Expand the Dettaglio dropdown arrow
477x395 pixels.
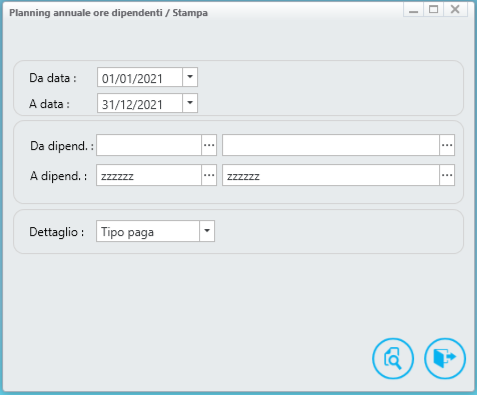(207, 231)
